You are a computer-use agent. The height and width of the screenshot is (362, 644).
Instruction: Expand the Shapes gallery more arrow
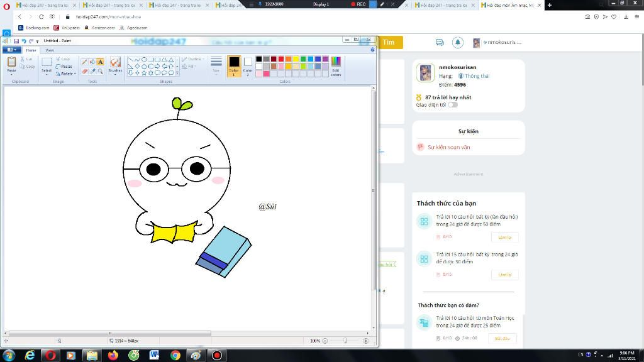pyautogui.click(x=177, y=73)
